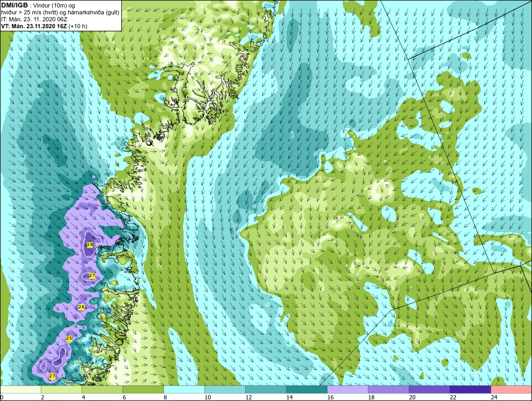
Task: Click the legend scale number 10
Action: click(x=207, y=397)
